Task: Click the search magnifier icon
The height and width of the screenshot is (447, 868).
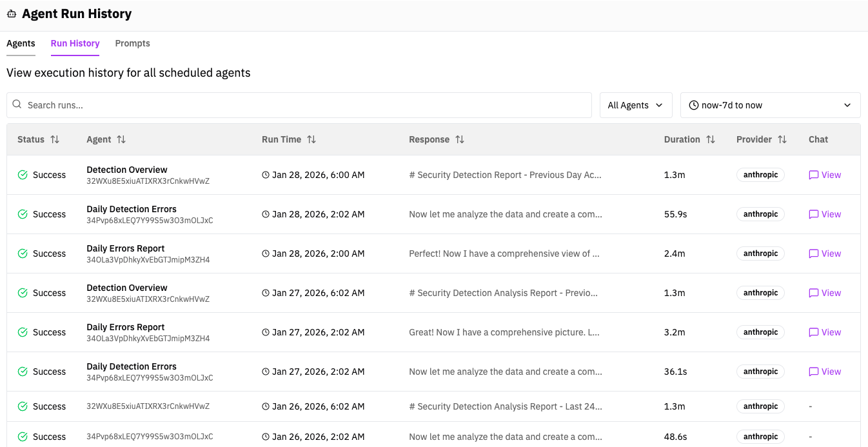Action: coord(17,104)
